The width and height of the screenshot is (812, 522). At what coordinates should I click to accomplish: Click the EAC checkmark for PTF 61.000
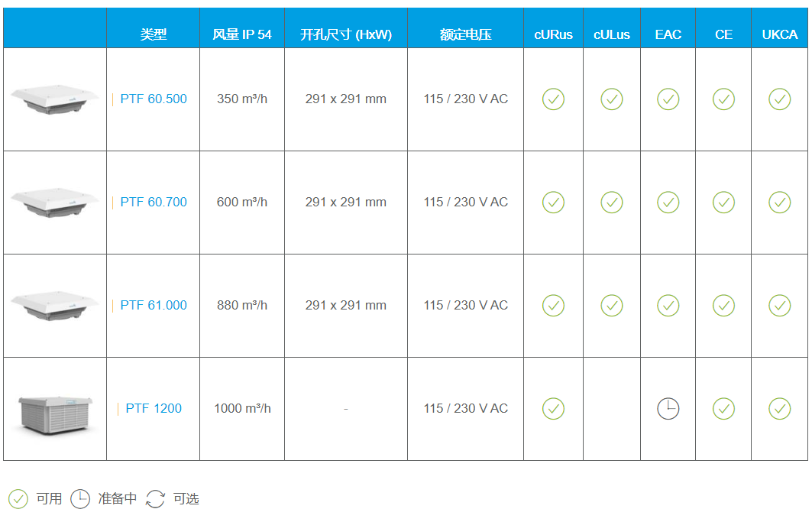(668, 306)
